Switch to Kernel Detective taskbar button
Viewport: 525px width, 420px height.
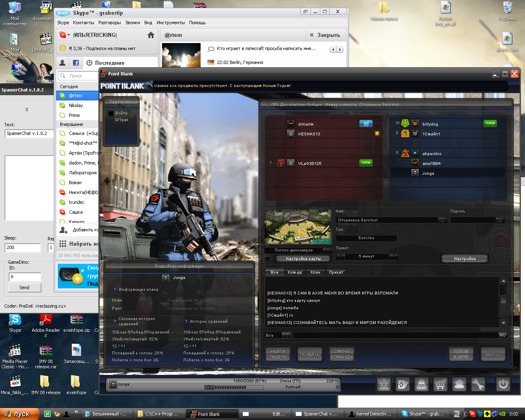(x=371, y=414)
